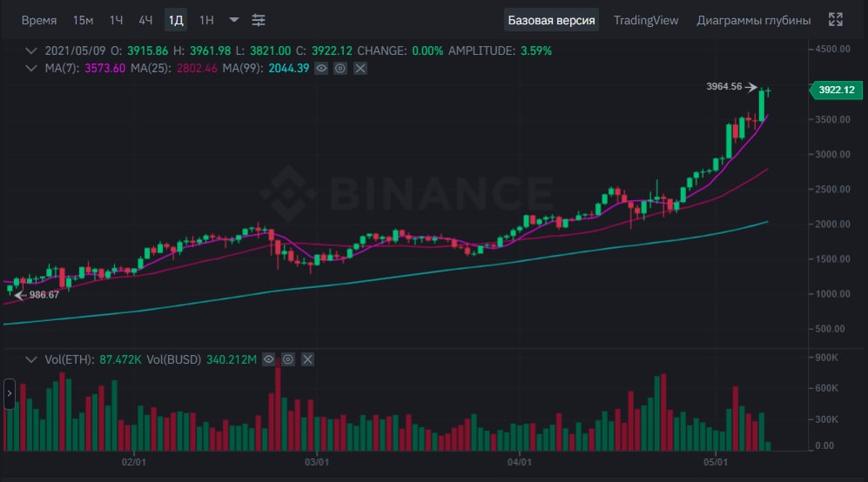This screenshot has height=482, width=868.
Task: Click the current price tag 3922.12
Action: [837, 90]
